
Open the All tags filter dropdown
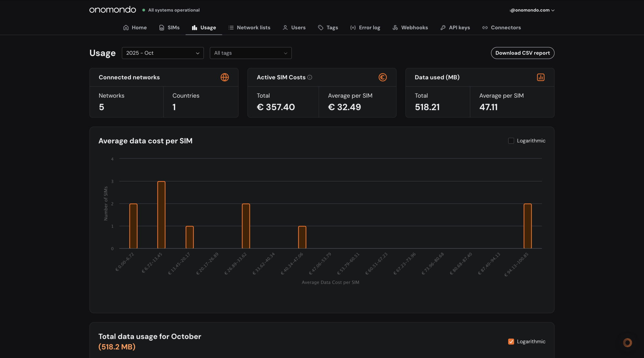tap(250, 53)
